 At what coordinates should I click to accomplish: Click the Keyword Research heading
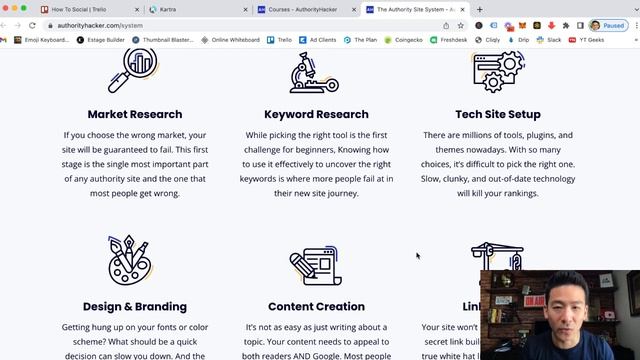coord(316,114)
